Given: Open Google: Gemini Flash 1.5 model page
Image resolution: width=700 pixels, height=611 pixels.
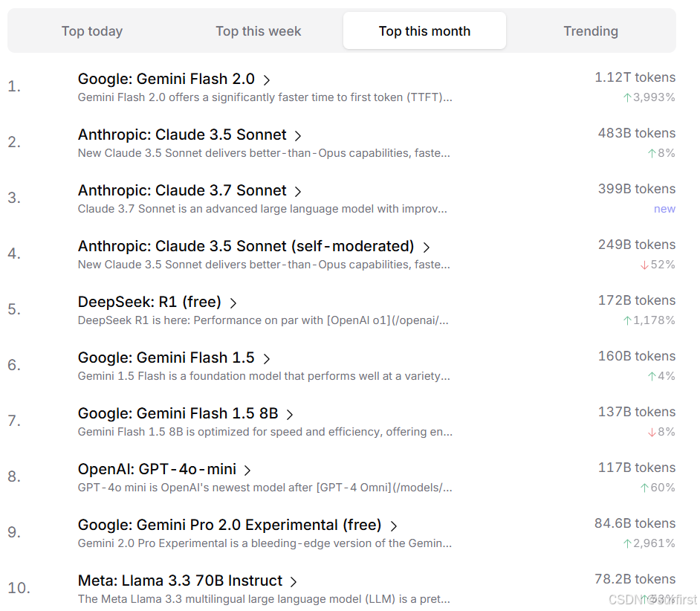Looking at the screenshot, I should 166,358.
